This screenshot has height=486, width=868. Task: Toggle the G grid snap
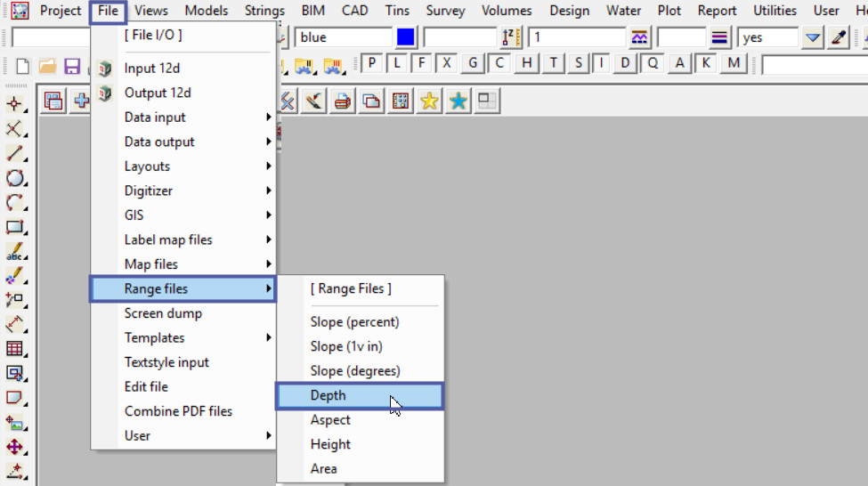(x=472, y=64)
